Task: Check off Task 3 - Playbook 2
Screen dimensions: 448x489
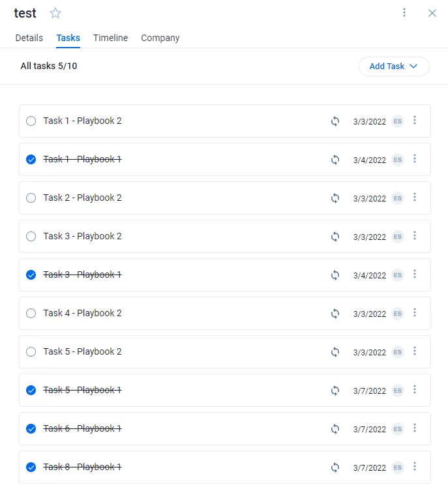Action: (31, 236)
